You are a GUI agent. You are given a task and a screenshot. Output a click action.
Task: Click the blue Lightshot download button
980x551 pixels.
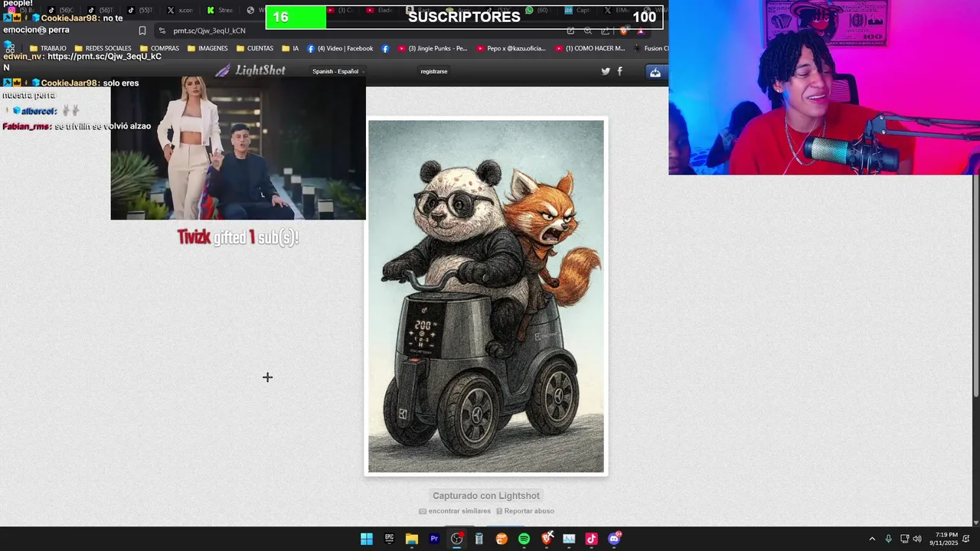(x=655, y=72)
